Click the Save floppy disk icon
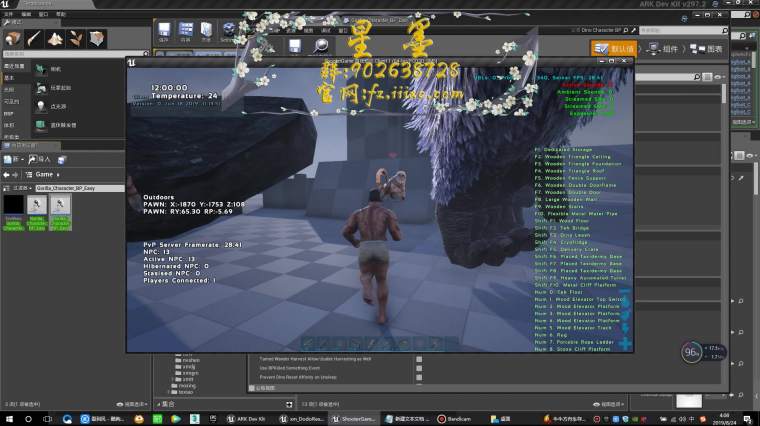The image size is (760, 426). point(295,46)
